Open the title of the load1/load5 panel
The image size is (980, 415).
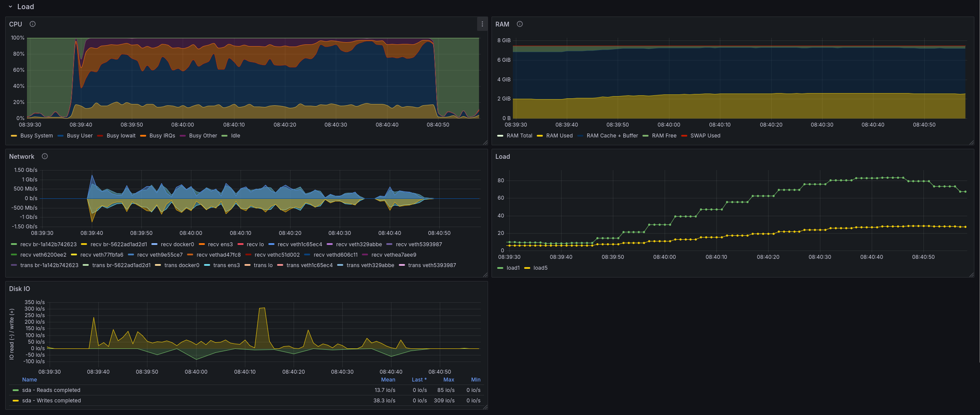pos(503,157)
